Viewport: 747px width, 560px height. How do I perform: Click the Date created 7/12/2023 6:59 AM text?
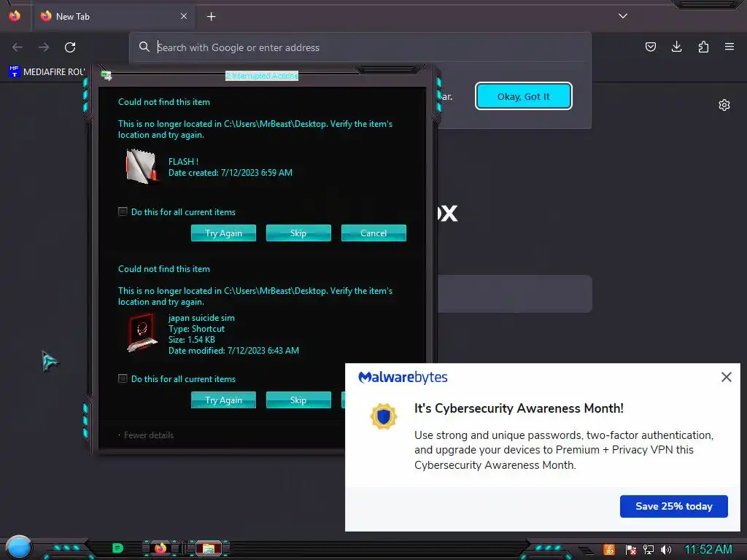pyautogui.click(x=230, y=173)
